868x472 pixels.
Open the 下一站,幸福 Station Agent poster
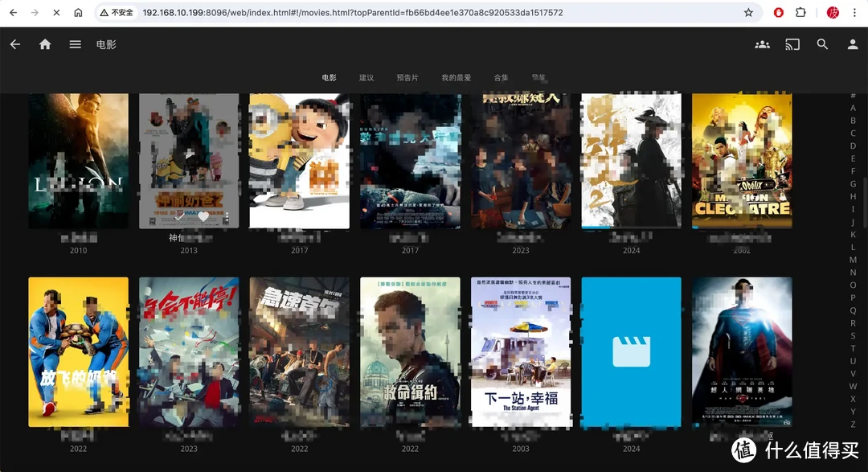521,351
